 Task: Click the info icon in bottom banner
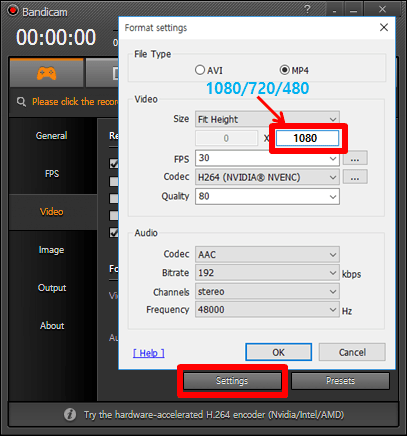70,415
